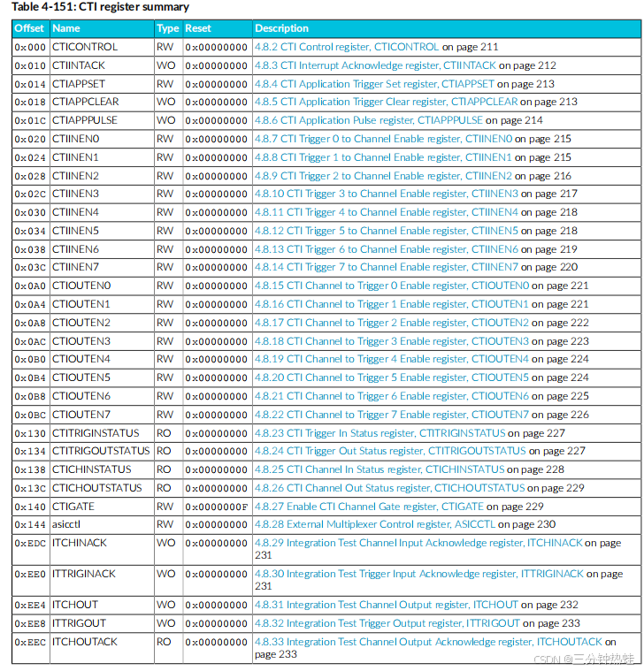
Task: Open the 4.8.14 CTIINEN7 link
Action: (x=387, y=268)
